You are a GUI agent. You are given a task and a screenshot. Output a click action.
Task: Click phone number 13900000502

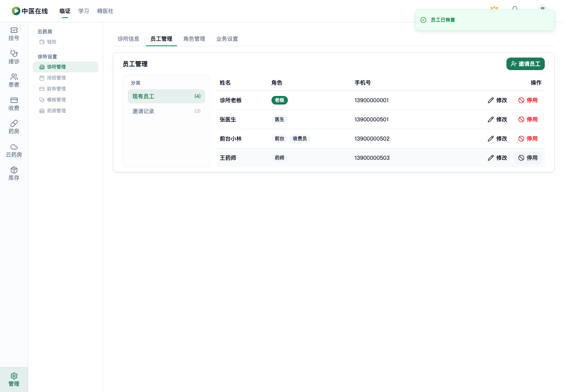pyautogui.click(x=372, y=139)
